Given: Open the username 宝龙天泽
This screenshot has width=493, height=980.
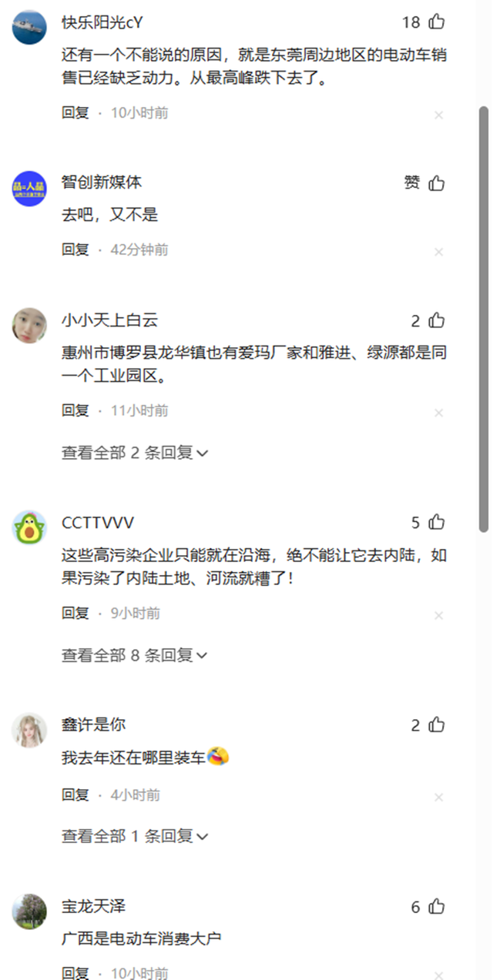Looking at the screenshot, I should coord(93,907).
